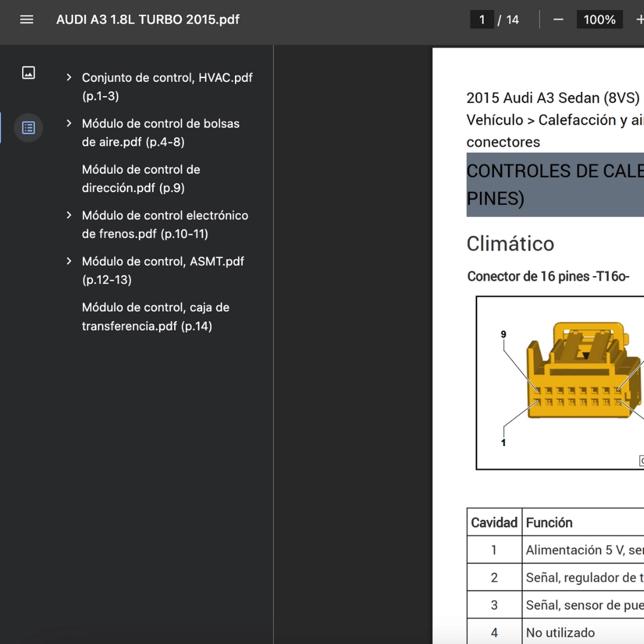Expand Módulo de control de bolsas de aire
The height and width of the screenshot is (644, 644).
tap(69, 123)
